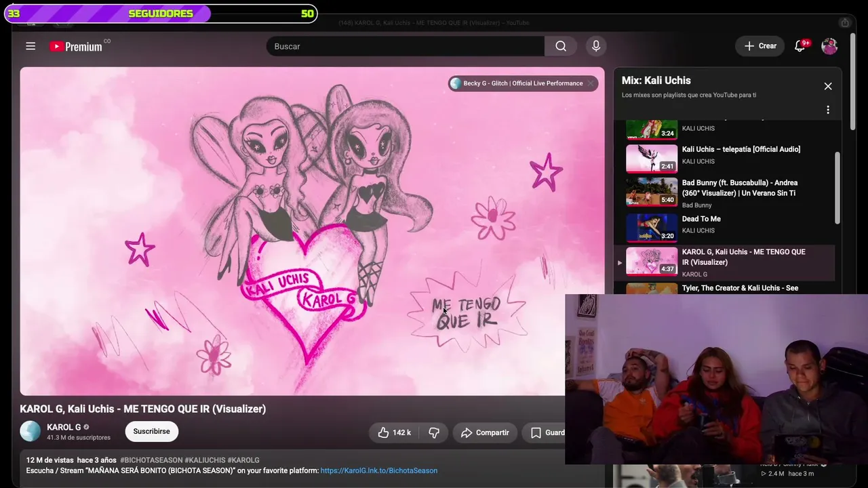Screen dimensions: 868x488
Task: Open KAROL G channel avatar below video
Action: pos(30,431)
